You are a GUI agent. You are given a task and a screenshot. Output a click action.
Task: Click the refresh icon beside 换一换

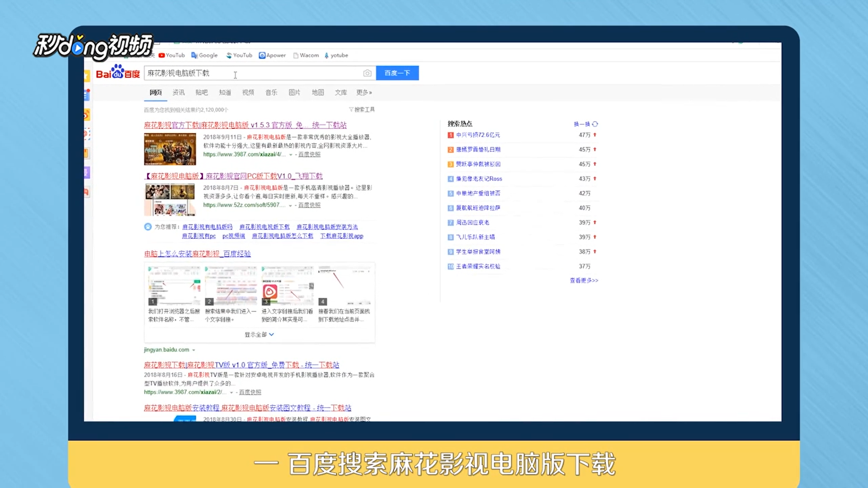[595, 124]
